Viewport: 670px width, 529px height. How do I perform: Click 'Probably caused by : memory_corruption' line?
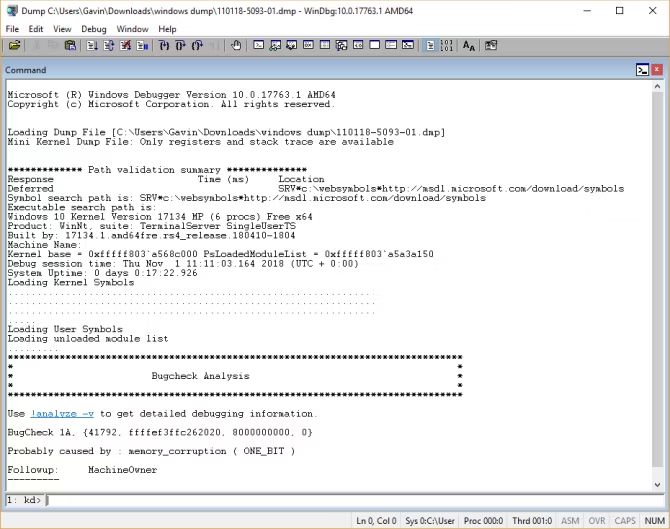pyautogui.click(x=151, y=451)
